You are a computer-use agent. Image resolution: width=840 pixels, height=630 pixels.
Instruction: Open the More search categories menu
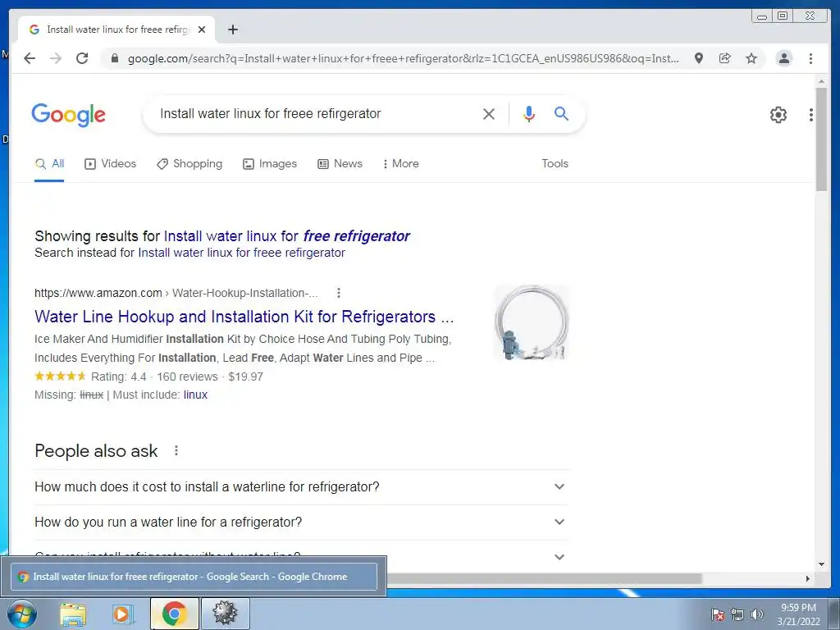click(x=400, y=164)
